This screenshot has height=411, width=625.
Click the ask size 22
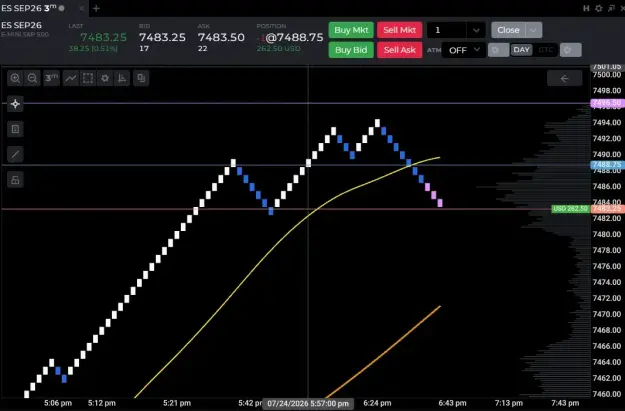point(202,49)
